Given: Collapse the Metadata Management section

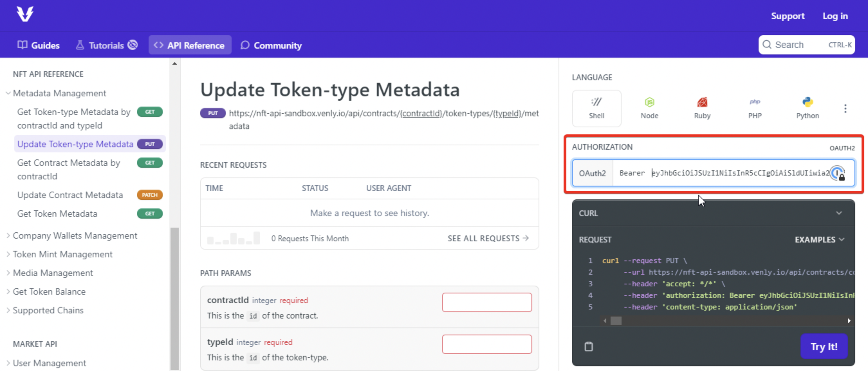Looking at the screenshot, I should pyautogui.click(x=8, y=93).
